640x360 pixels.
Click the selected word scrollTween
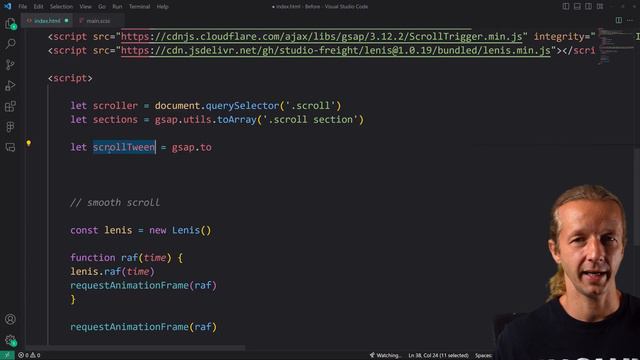pos(124,147)
